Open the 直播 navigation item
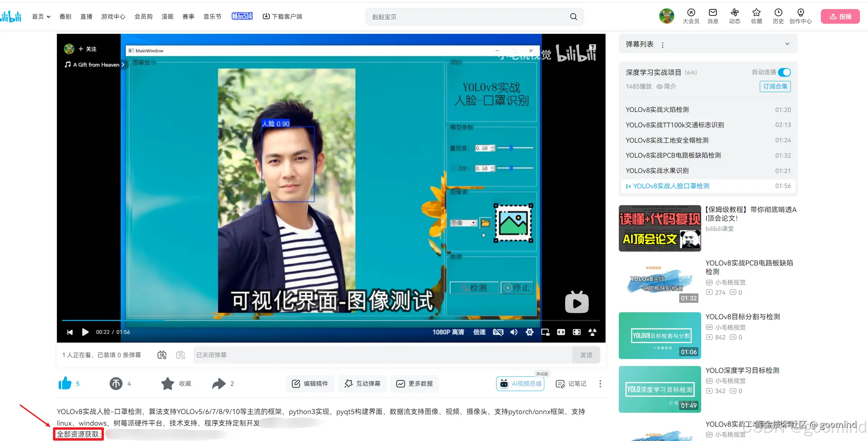This screenshot has height=441, width=868. pyautogui.click(x=86, y=16)
